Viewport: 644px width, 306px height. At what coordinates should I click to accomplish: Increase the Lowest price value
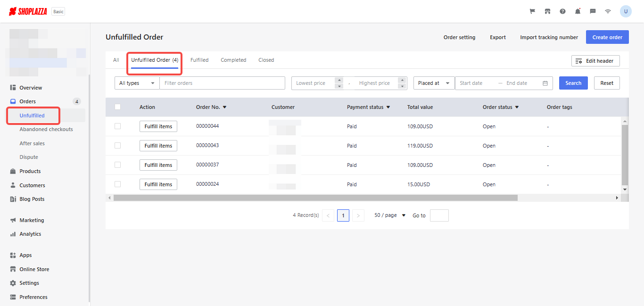(339, 80)
